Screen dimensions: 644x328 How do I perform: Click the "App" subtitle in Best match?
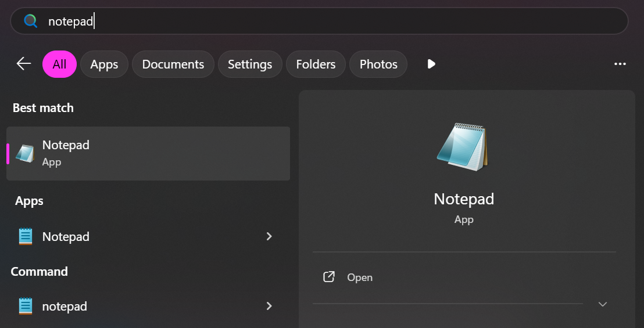(x=52, y=163)
